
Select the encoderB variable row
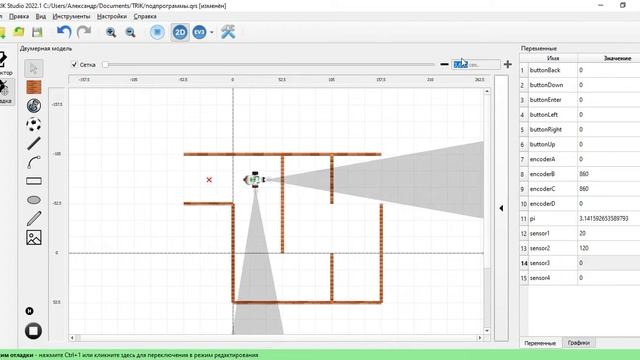[580, 174]
